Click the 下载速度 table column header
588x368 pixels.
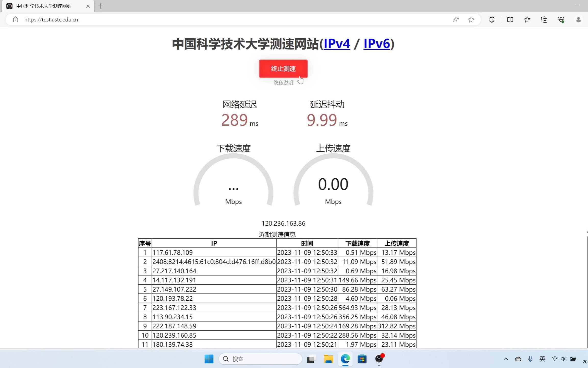pyautogui.click(x=358, y=243)
